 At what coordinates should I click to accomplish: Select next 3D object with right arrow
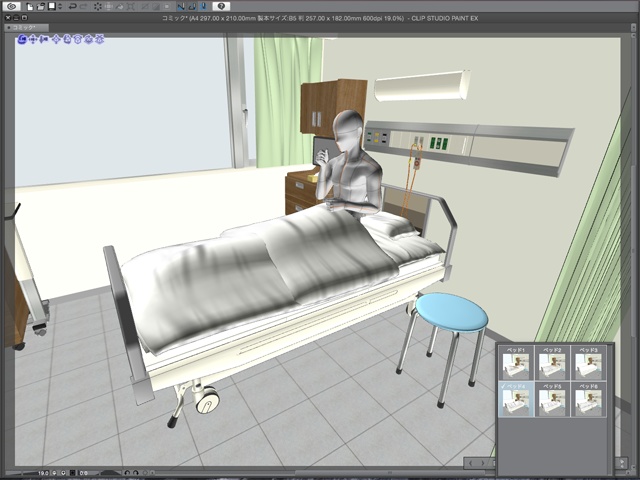(483, 463)
